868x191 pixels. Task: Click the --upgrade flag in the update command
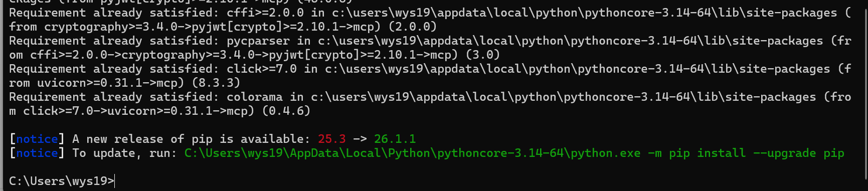(784, 153)
